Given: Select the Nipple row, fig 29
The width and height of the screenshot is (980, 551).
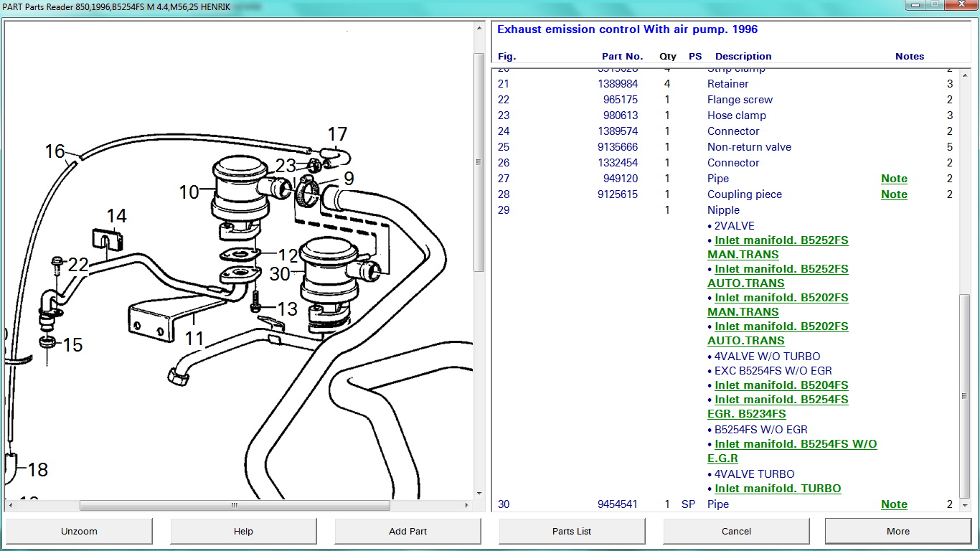Looking at the screenshot, I should coord(725,210).
